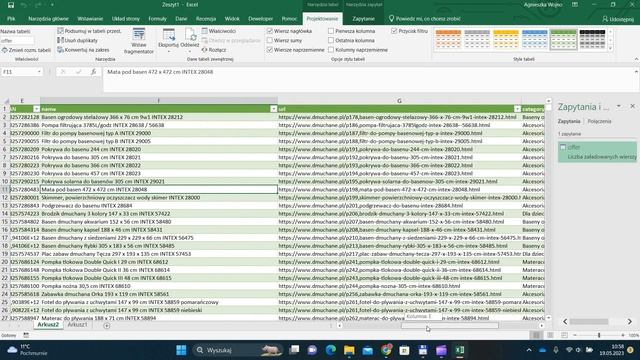Image resolution: width=640 pixels, height=360 pixels.
Task: Open File Explorer from taskbar
Action: 349,350
